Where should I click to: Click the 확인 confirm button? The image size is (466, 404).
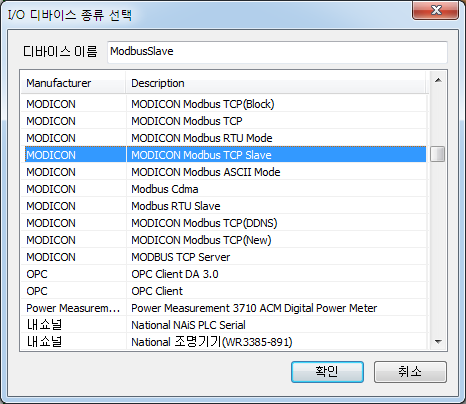(x=327, y=372)
